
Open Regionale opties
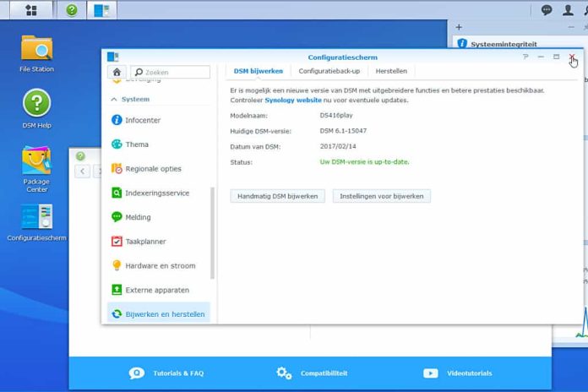159,169
